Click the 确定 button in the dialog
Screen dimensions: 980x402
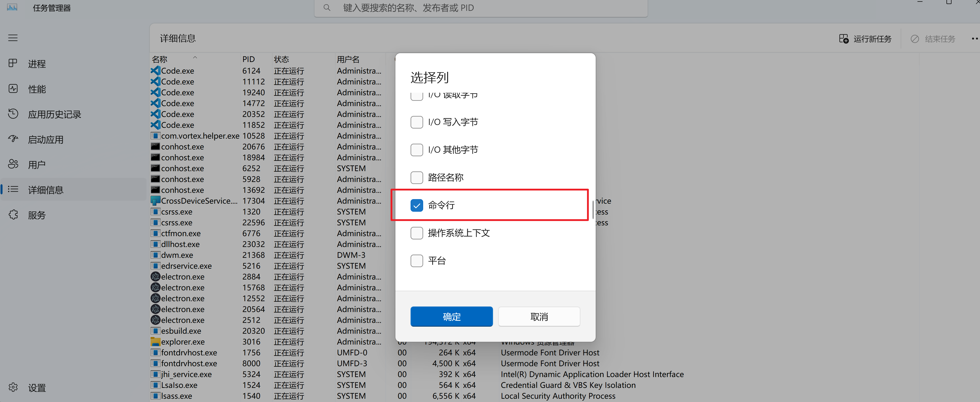point(452,316)
